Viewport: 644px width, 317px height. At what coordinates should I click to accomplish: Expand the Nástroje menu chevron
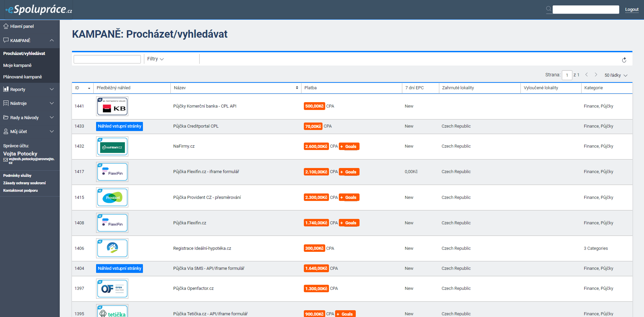pyautogui.click(x=52, y=103)
